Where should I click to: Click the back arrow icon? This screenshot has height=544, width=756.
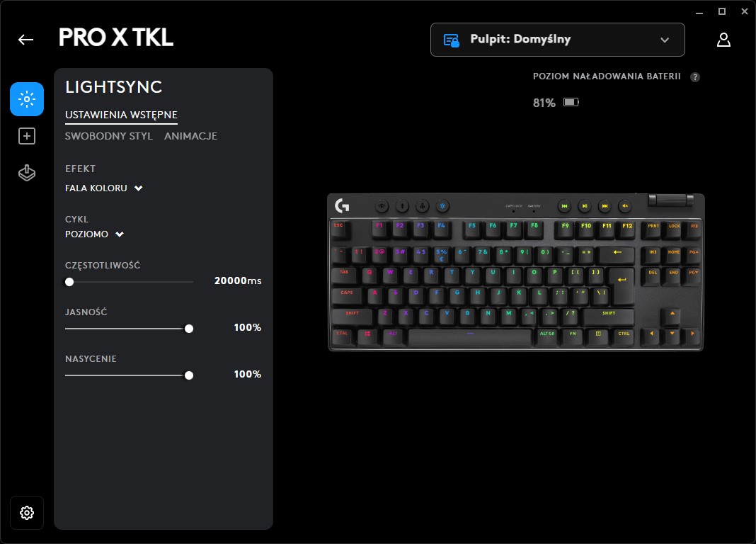click(25, 40)
